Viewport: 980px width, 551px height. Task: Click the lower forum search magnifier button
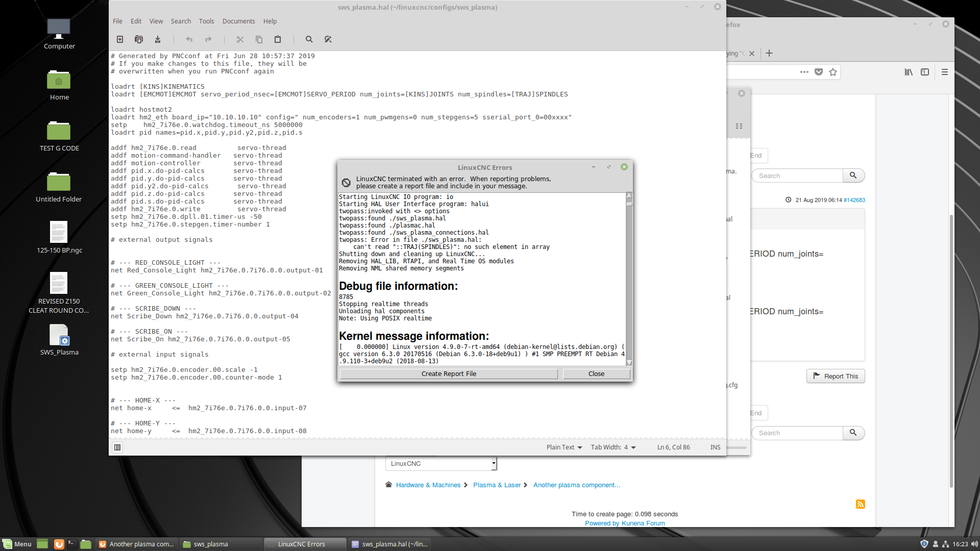tap(853, 433)
